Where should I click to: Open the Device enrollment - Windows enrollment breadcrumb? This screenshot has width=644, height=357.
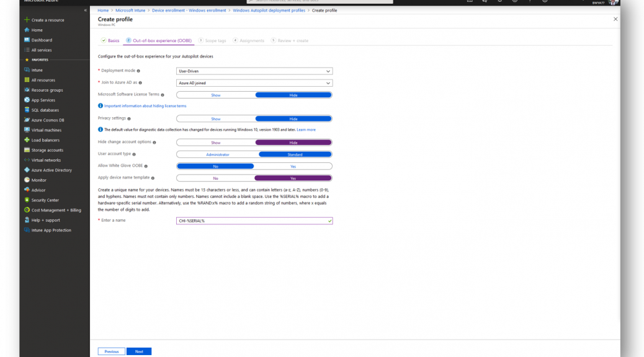tap(189, 11)
